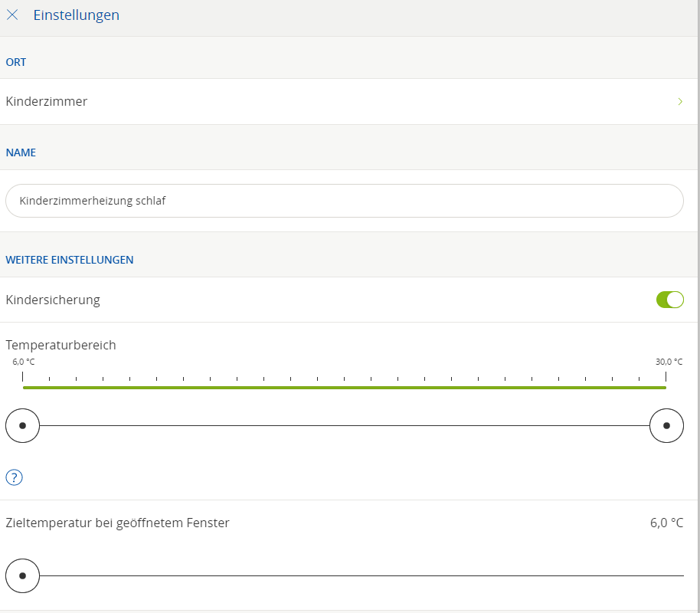Open the temperature range help icon

coord(14,477)
